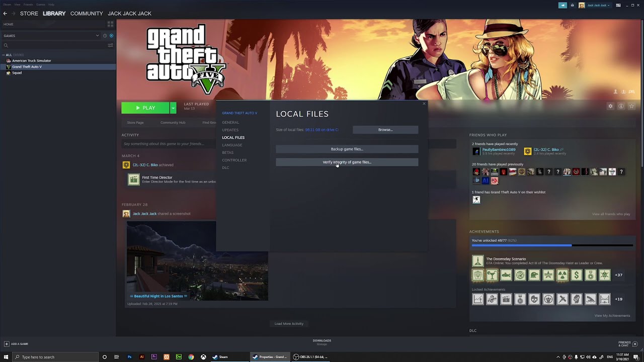Click the line chart locked achievement icon
This screenshot has width=644, height=362.
(x=477, y=299)
